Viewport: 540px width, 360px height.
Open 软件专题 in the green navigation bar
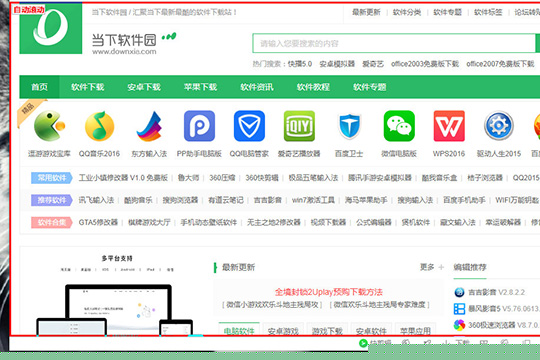[x=370, y=87]
